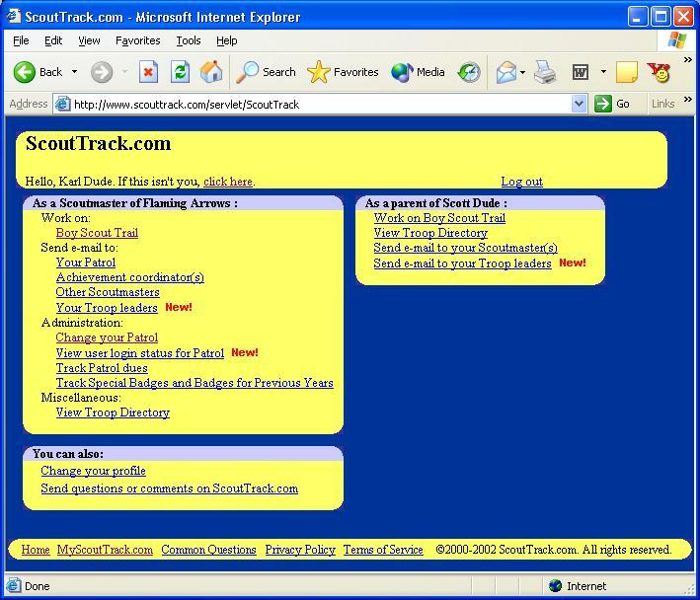The image size is (700, 600).
Task: Click the Yahoo Messenger icon
Action: point(659,72)
